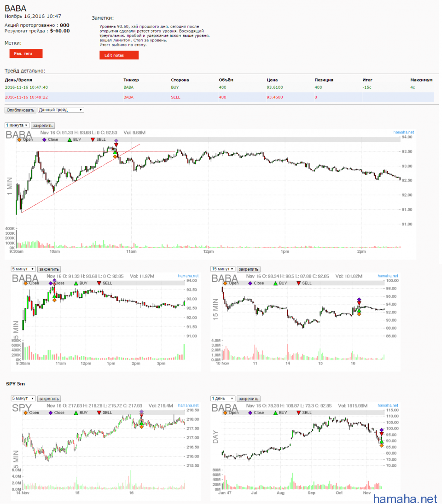This screenshot has width=442, height=504.
Task: Click purple Close diamond in 1 MIN legend
Action: [44, 140]
